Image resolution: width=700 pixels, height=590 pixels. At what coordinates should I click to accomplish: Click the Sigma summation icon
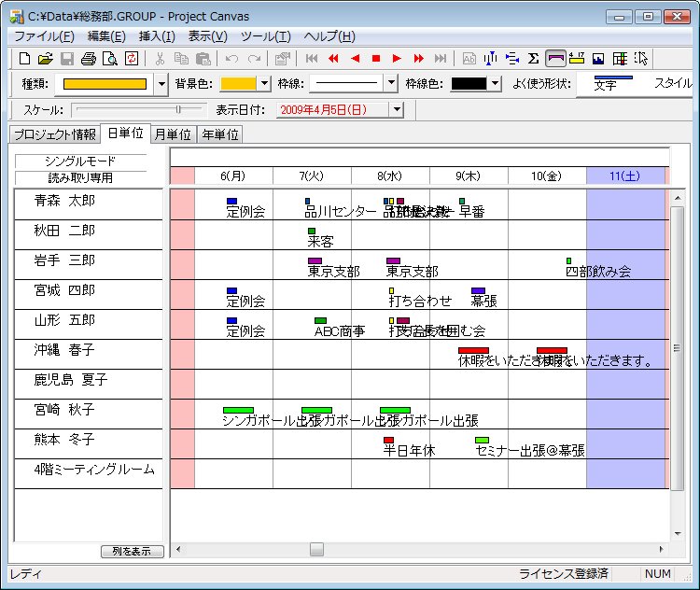click(x=534, y=59)
